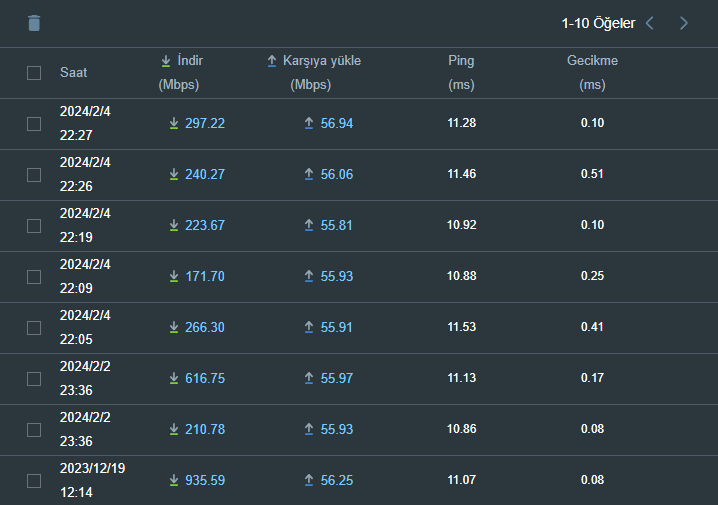This screenshot has width=718, height=505.
Task: Tick checkbox for 2023/12/19 12:14 entry
Action: [34, 481]
